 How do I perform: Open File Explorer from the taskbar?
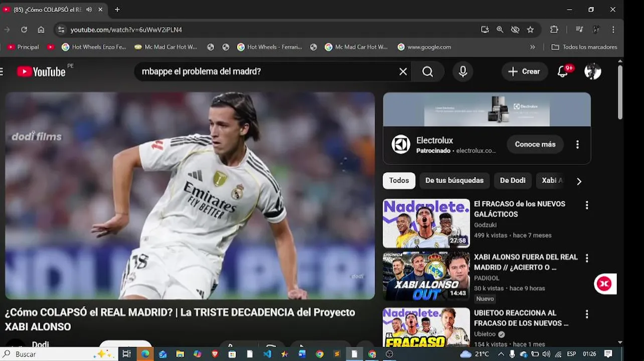point(180,354)
